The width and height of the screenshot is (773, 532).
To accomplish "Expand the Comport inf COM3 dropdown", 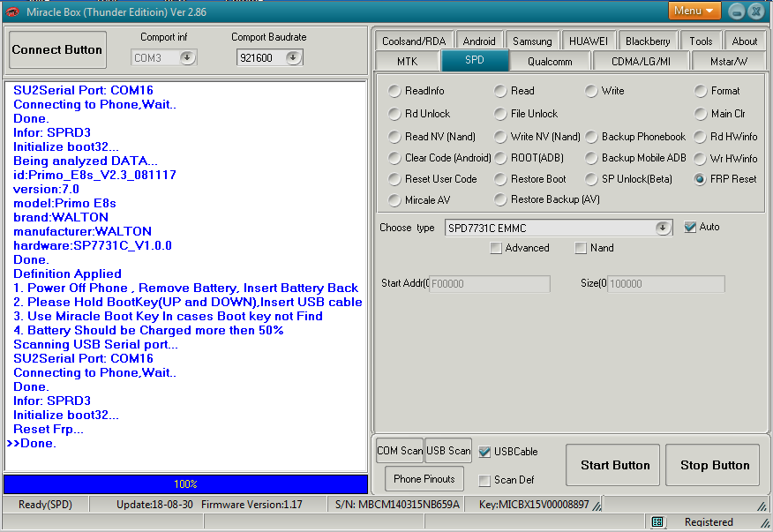I will (x=187, y=57).
